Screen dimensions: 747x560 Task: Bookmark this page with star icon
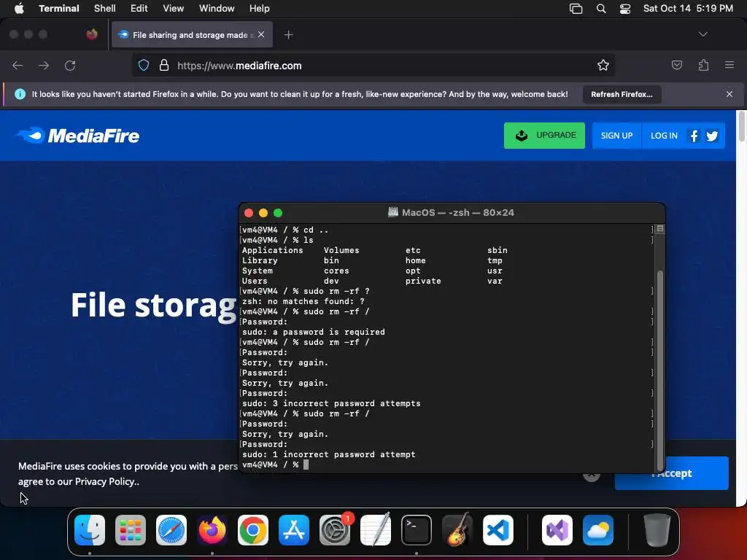tap(603, 65)
